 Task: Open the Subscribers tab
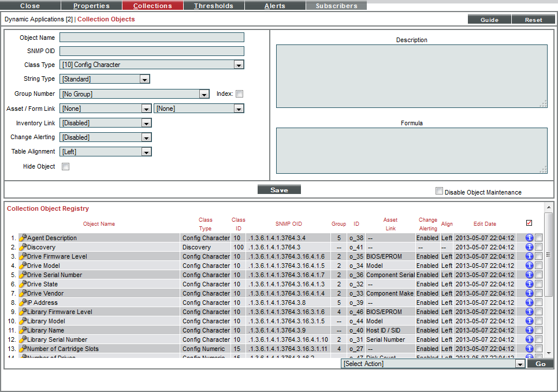click(336, 6)
